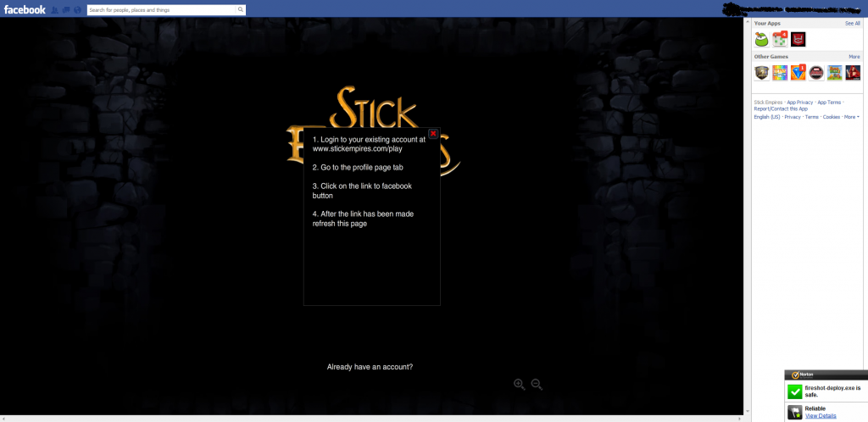Open the App Privacy link
868x422 pixels.
click(x=800, y=103)
